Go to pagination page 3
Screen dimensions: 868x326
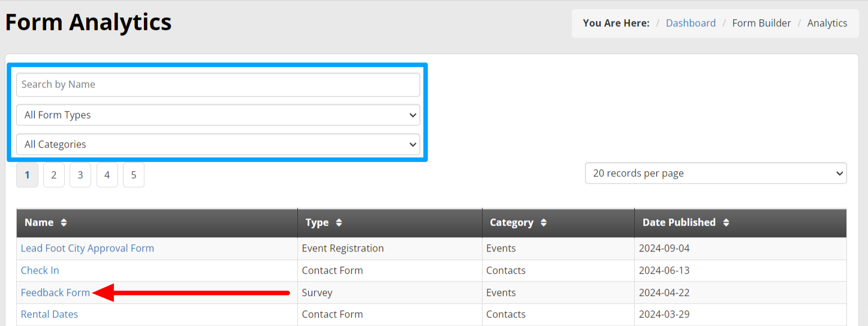click(80, 175)
